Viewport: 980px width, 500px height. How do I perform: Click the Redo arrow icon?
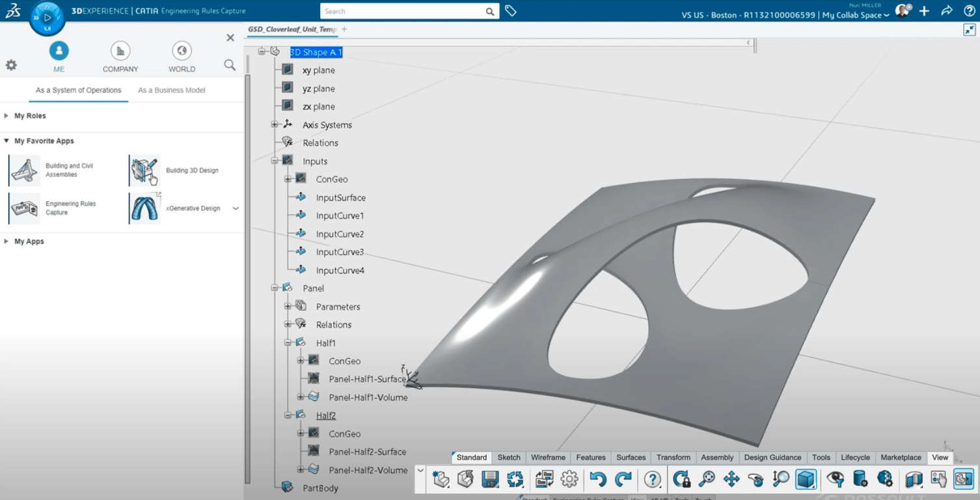pos(623,480)
